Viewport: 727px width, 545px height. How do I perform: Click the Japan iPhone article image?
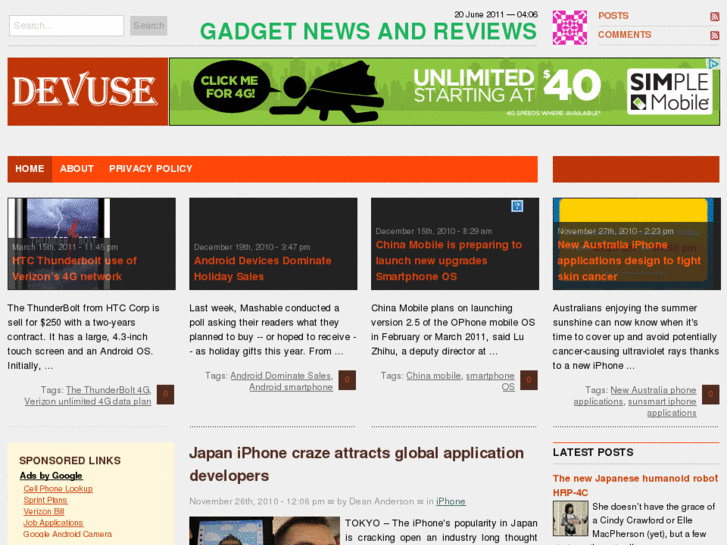click(264, 531)
